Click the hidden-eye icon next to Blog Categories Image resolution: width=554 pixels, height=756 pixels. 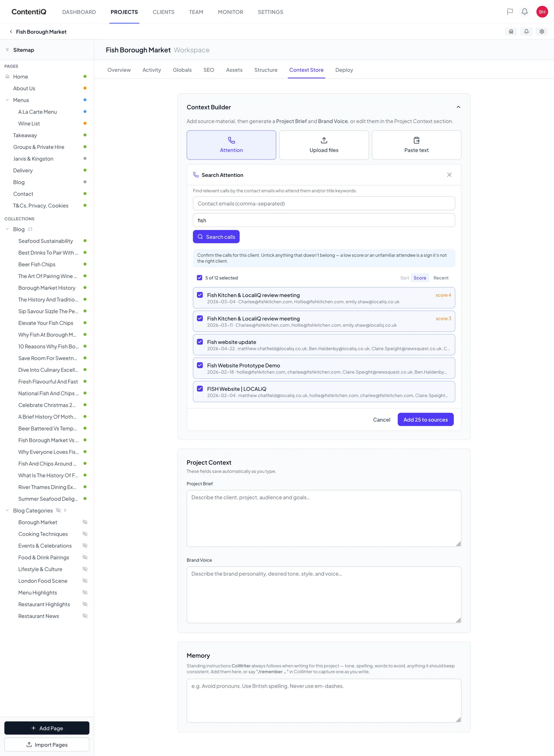59,511
